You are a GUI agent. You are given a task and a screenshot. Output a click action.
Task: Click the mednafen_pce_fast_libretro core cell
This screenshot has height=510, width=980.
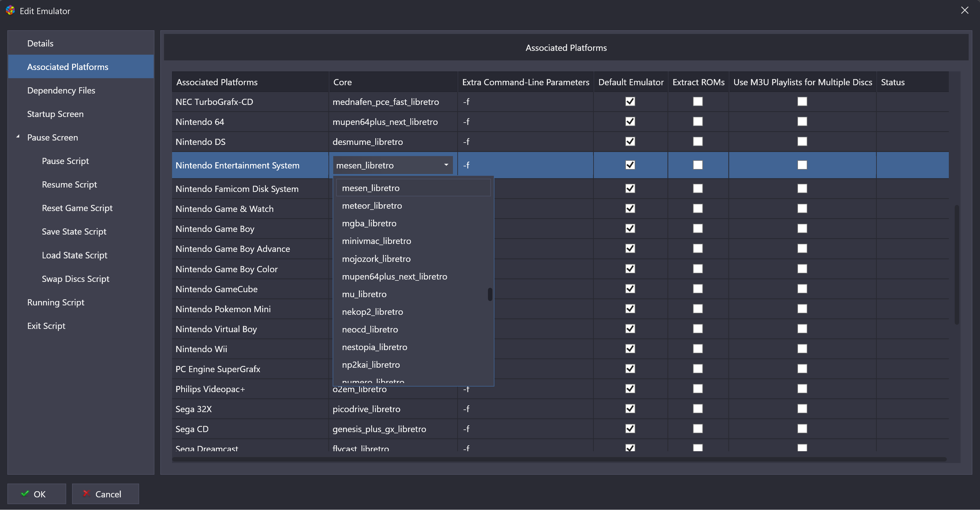(393, 102)
